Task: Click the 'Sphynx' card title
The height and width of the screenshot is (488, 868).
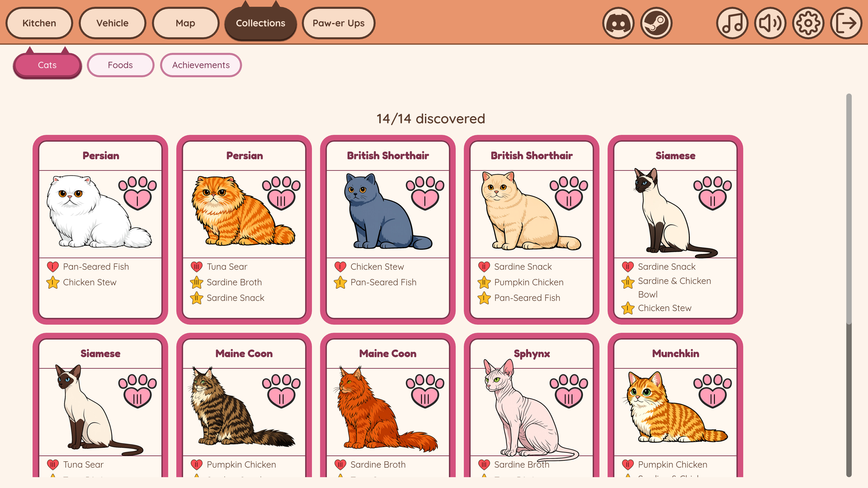Action: 532,354
